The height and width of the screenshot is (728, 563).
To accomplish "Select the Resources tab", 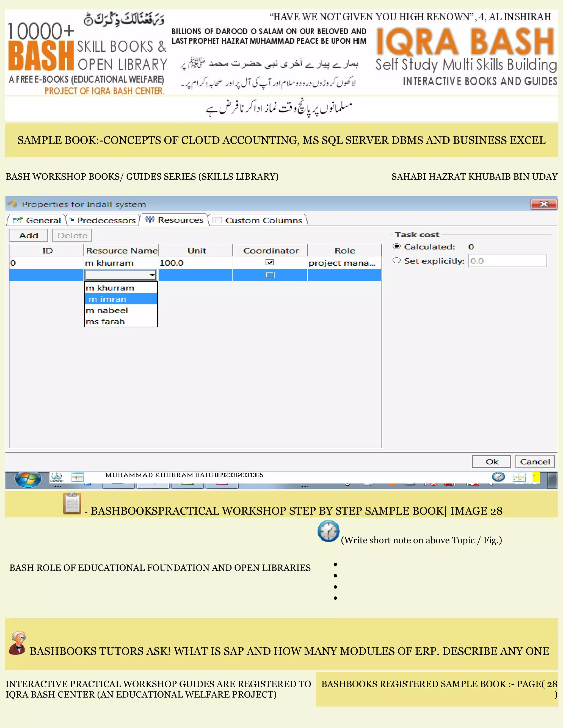I will tap(174, 220).
